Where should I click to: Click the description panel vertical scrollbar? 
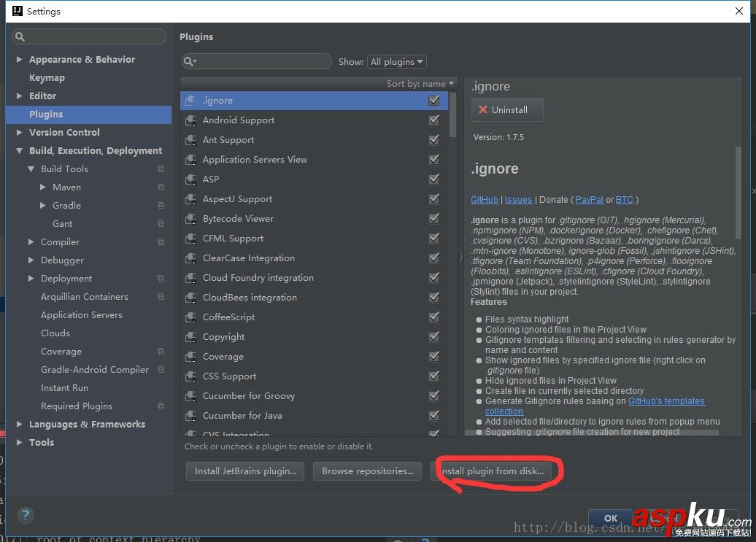(x=738, y=193)
